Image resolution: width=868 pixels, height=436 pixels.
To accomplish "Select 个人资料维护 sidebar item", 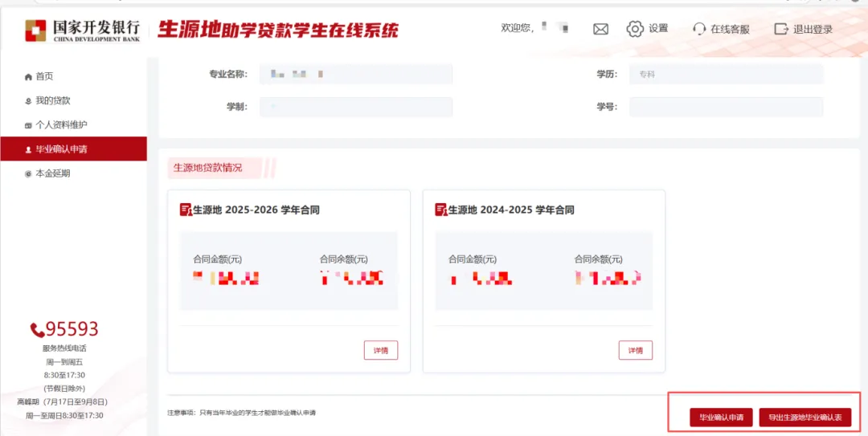I will [x=60, y=124].
